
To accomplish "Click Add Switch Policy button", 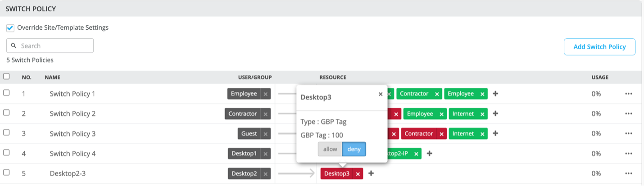I will (x=599, y=47).
